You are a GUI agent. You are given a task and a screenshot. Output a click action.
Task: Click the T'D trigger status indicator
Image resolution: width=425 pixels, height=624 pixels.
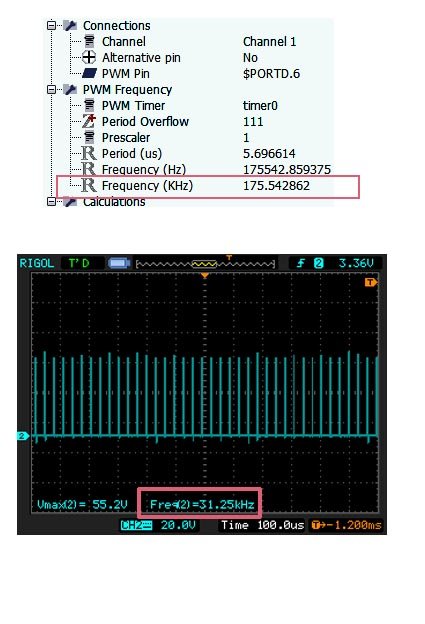click(78, 263)
